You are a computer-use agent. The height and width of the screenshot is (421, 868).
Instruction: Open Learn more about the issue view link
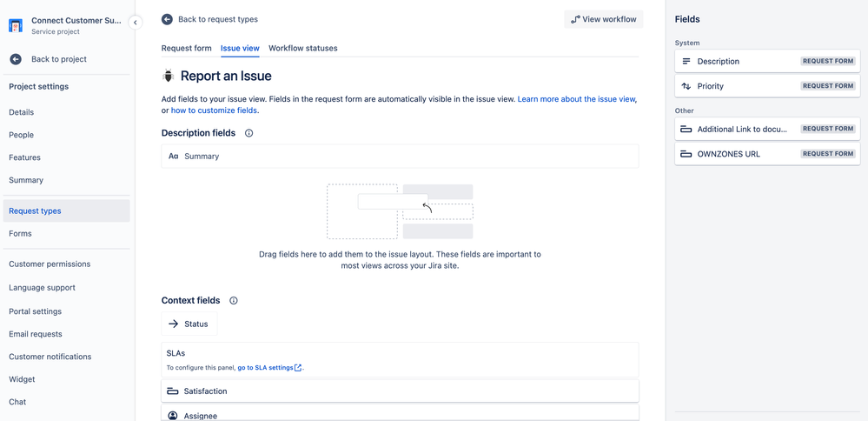point(576,99)
